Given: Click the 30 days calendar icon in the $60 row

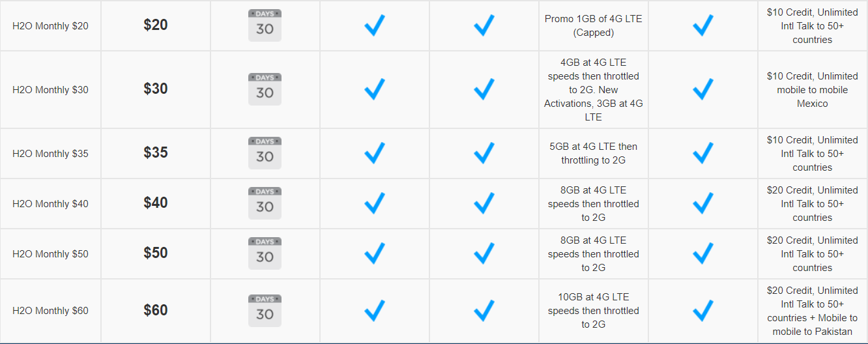Looking at the screenshot, I should click(265, 311).
